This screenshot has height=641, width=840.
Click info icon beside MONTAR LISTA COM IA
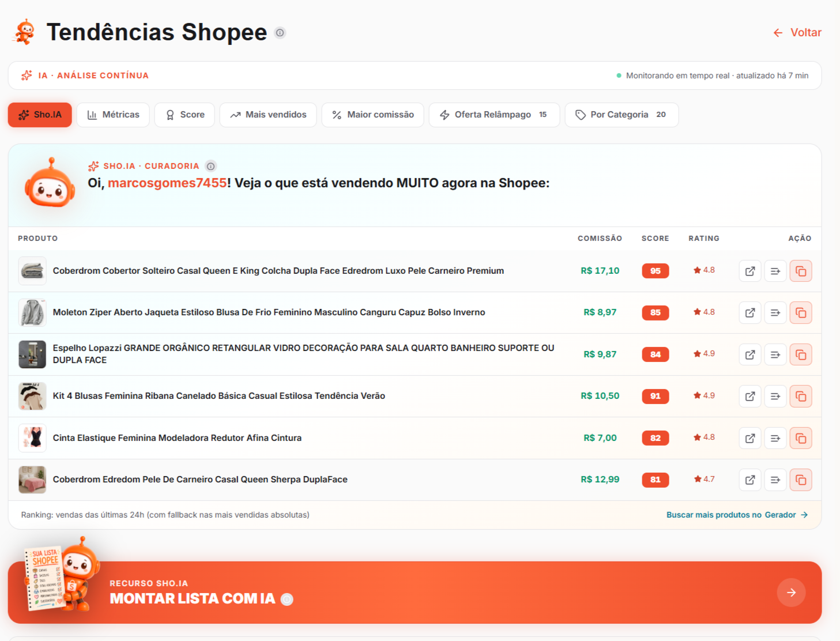tap(287, 599)
